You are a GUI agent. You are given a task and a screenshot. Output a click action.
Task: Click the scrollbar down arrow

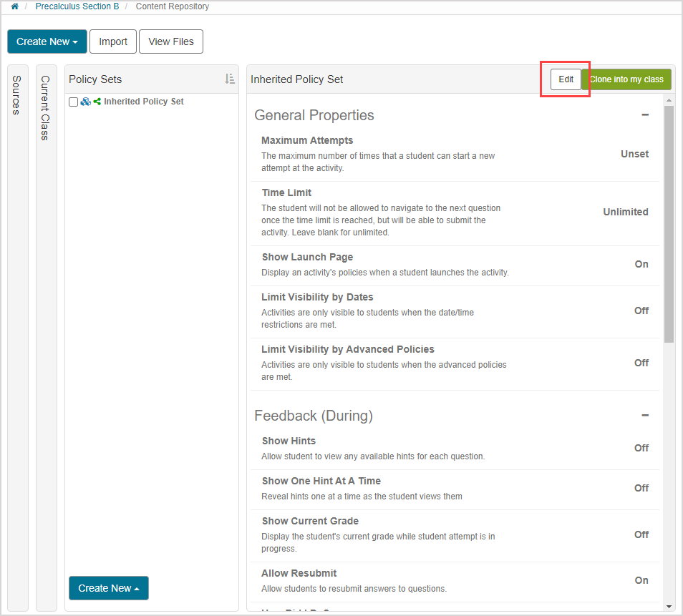(x=669, y=606)
